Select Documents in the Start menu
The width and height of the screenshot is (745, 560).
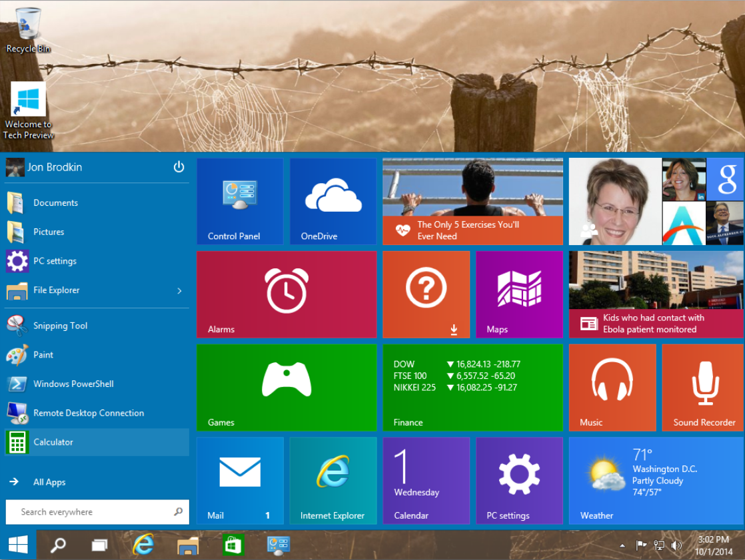pos(56,202)
